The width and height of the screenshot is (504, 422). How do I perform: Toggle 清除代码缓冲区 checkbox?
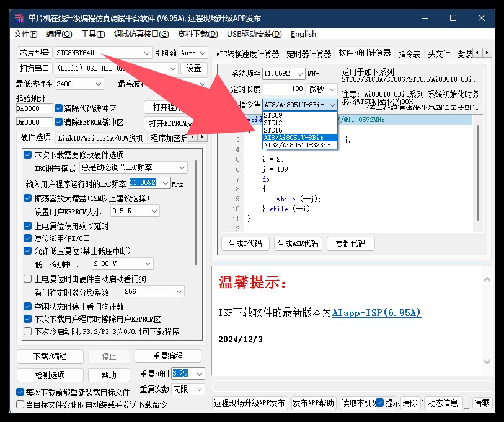[58, 108]
